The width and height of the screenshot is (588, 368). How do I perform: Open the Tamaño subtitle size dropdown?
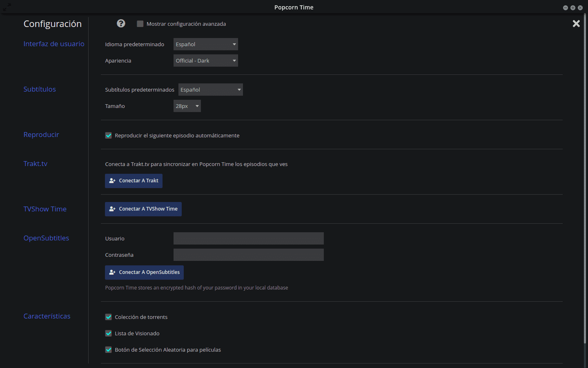tap(187, 106)
